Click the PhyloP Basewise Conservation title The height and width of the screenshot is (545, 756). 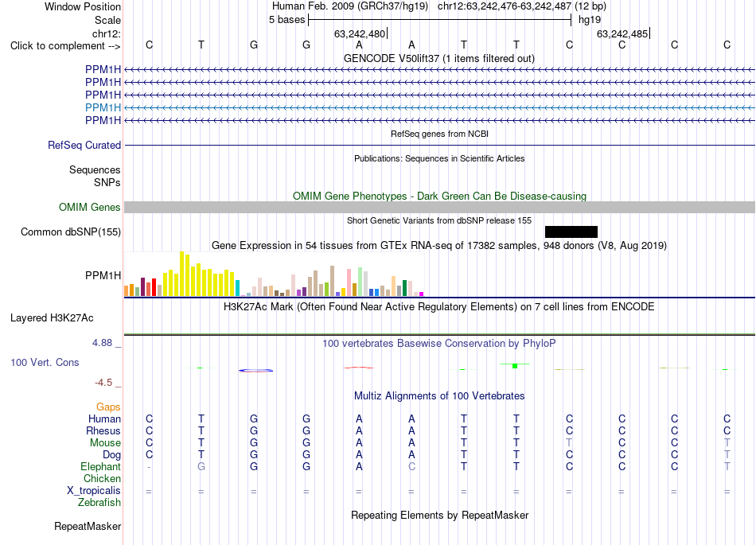[439, 343]
